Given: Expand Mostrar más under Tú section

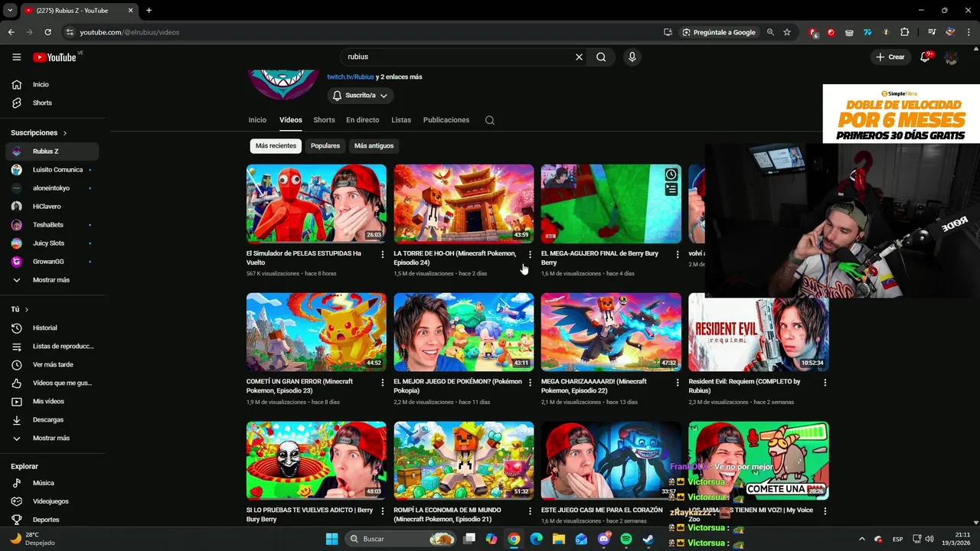Looking at the screenshot, I should [x=51, y=439].
